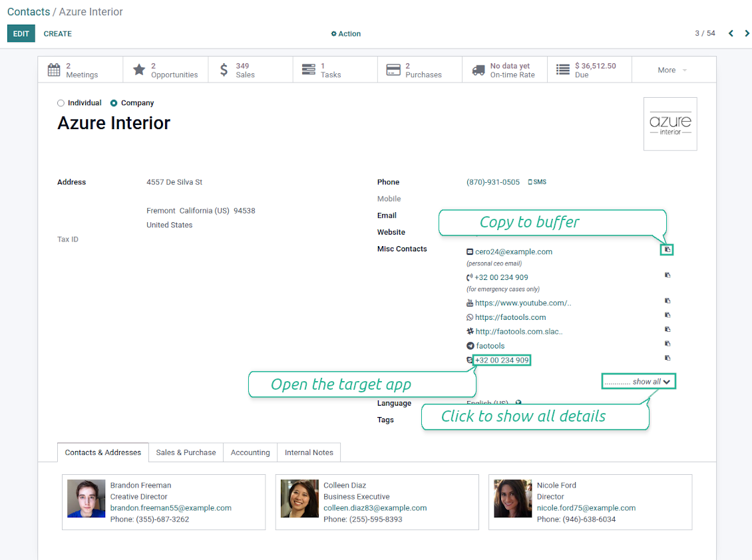Copy the Slack faotools link

667,329
